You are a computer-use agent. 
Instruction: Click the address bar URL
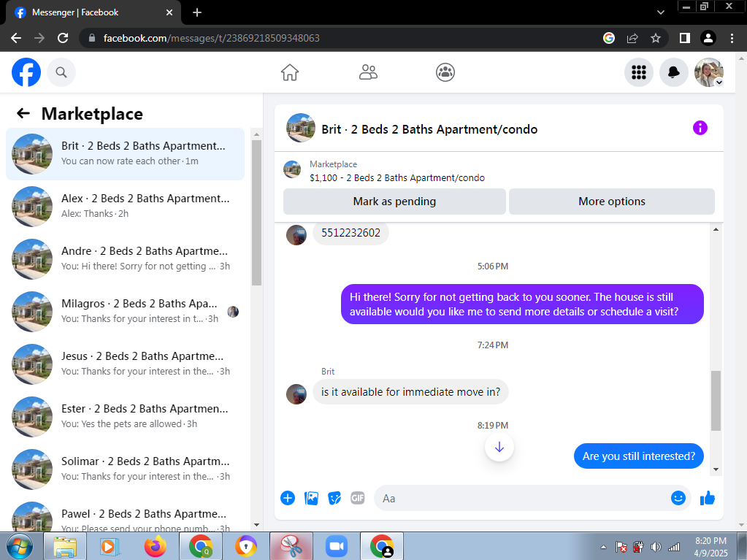point(212,38)
